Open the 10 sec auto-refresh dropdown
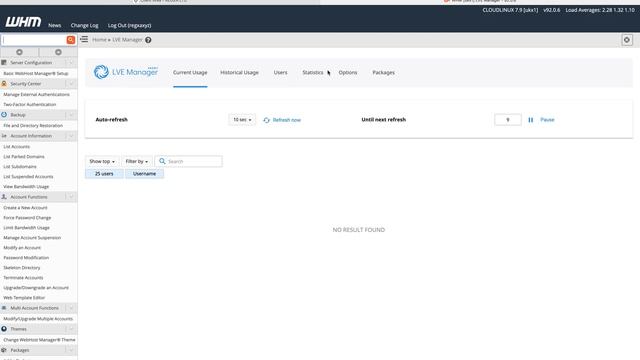The image size is (640, 360). [x=242, y=120]
